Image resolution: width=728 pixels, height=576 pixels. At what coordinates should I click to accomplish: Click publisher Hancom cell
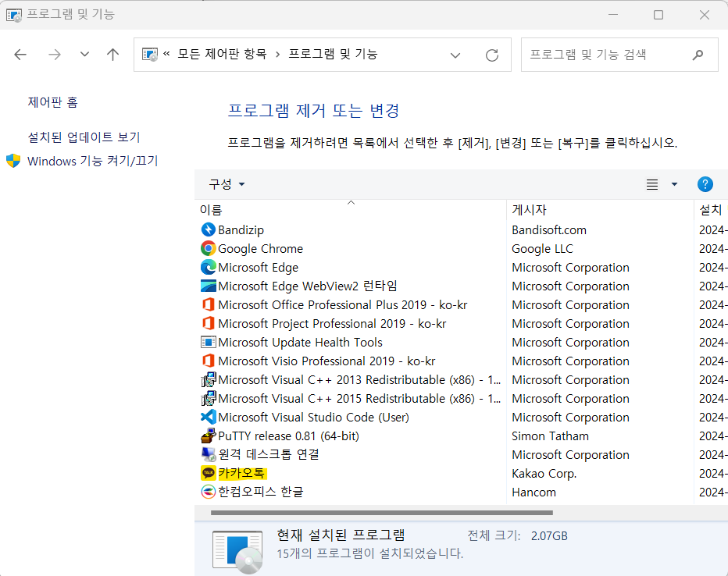(534, 492)
